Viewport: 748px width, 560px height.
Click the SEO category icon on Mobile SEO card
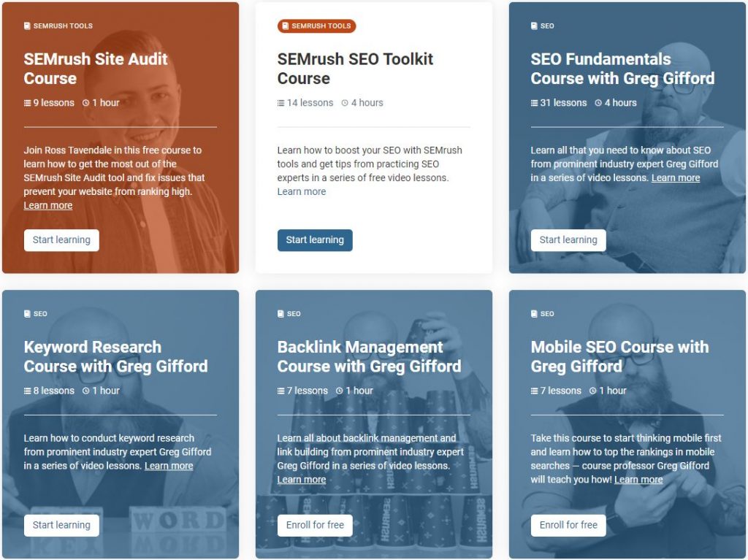[534, 314]
